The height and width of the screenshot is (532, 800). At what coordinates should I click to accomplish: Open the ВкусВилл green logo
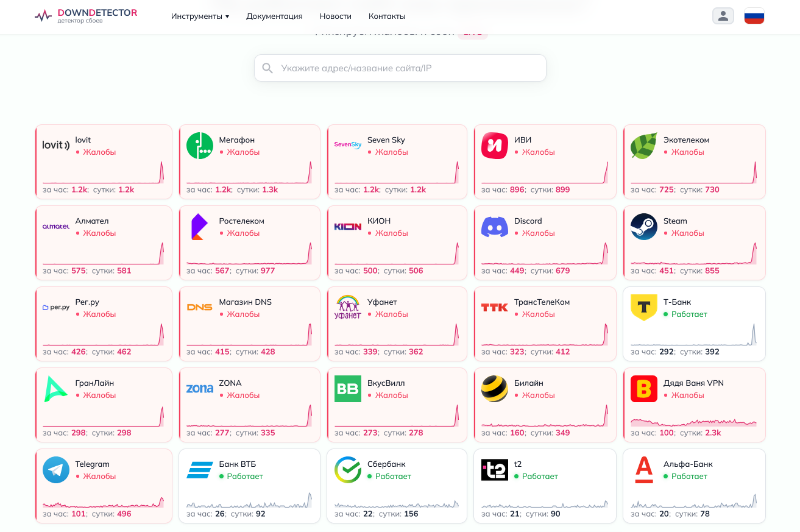[348, 389]
